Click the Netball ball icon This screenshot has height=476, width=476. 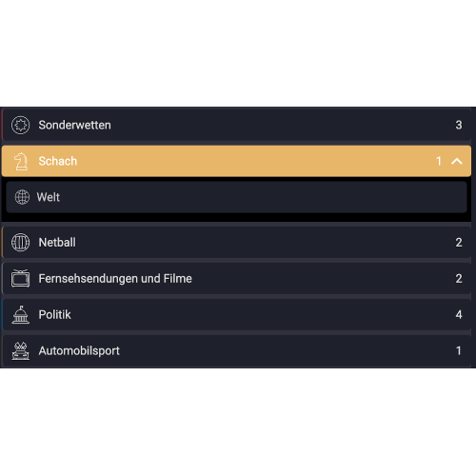pos(21,243)
